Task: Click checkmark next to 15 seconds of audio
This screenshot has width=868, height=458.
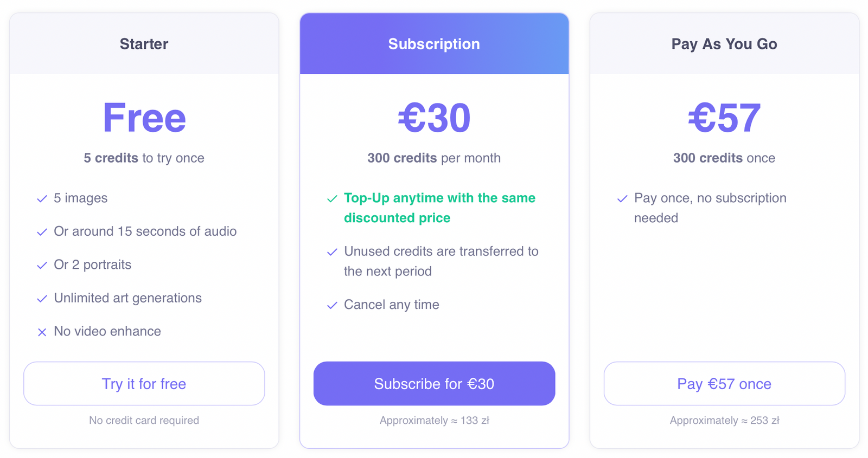Action: pyautogui.click(x=42, y=232)
